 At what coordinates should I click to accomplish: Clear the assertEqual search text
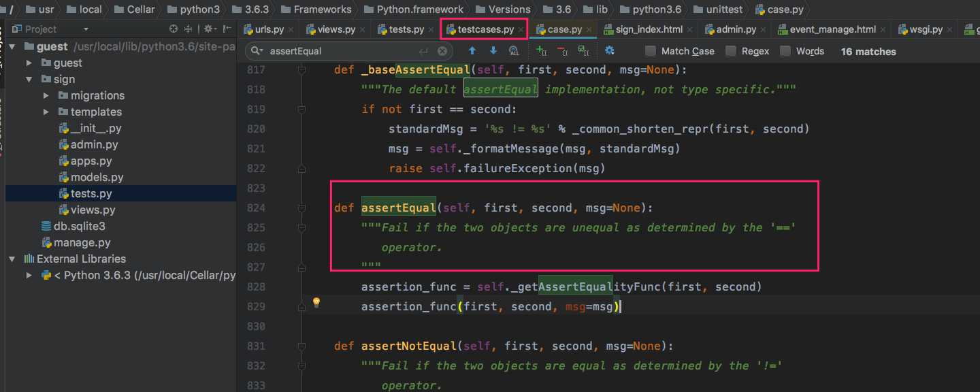442,51
